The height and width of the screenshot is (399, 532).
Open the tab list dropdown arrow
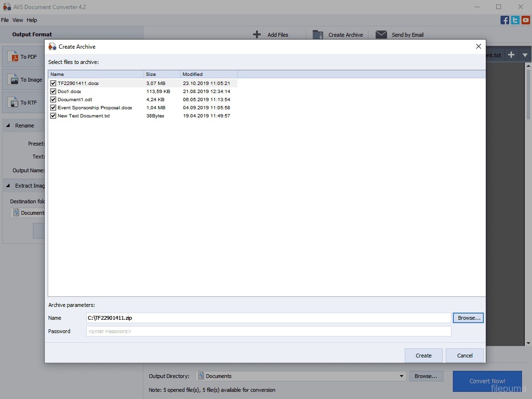[x=525, y=55]
